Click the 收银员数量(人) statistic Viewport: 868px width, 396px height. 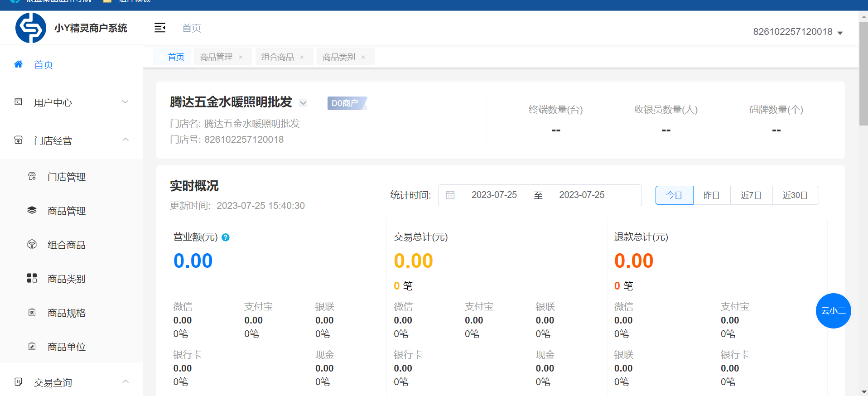point(666,120)
